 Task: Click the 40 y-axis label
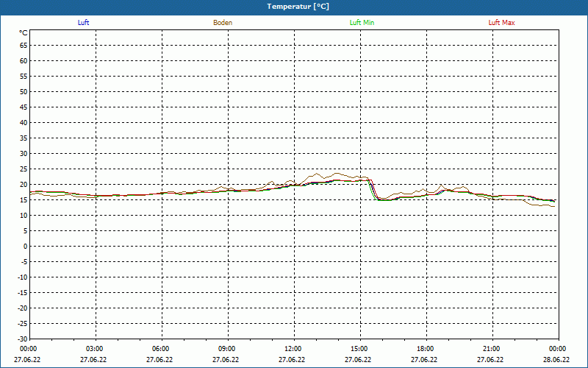click(x=24, y=123)
